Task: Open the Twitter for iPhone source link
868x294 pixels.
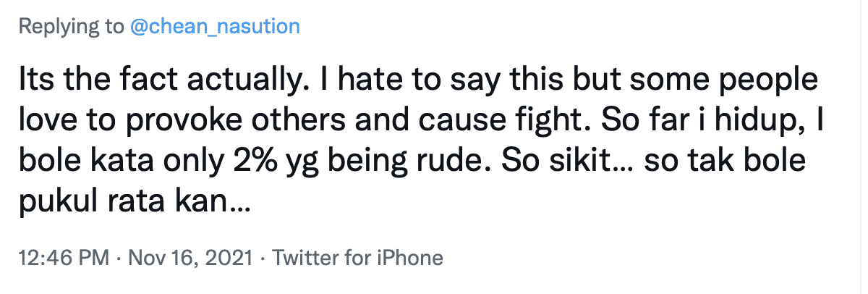Action: [357, 258]
